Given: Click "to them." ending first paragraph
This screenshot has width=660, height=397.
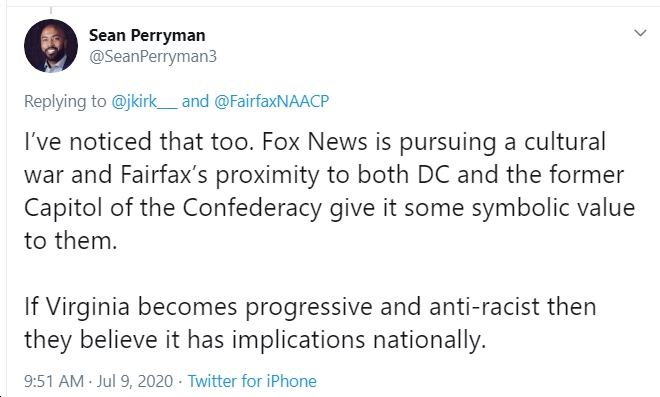Looking at the screenshot, I should point(71,241).
